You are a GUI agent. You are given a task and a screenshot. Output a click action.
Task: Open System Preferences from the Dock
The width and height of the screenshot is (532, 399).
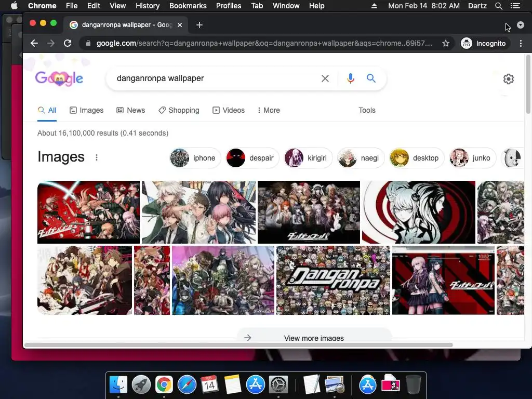[278, 385]
